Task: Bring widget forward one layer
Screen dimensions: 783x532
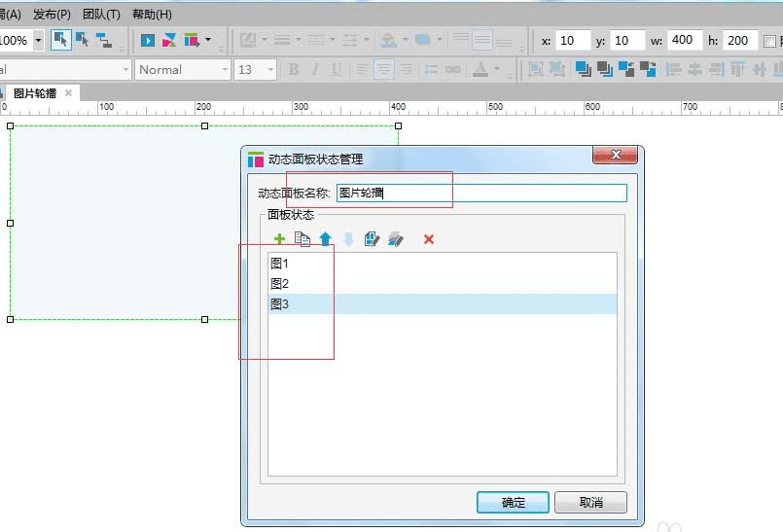Action: (x=625, y=69)
